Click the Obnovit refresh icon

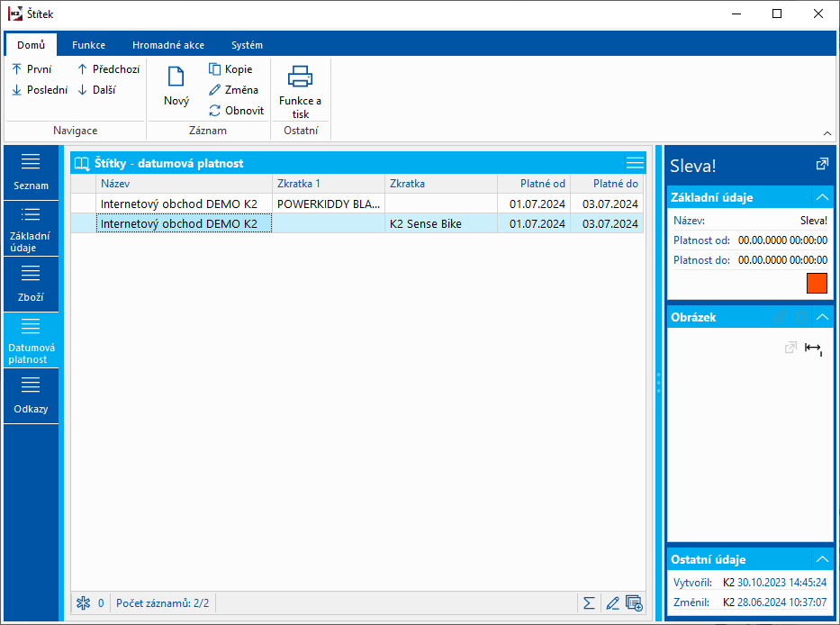pos(214,111)
